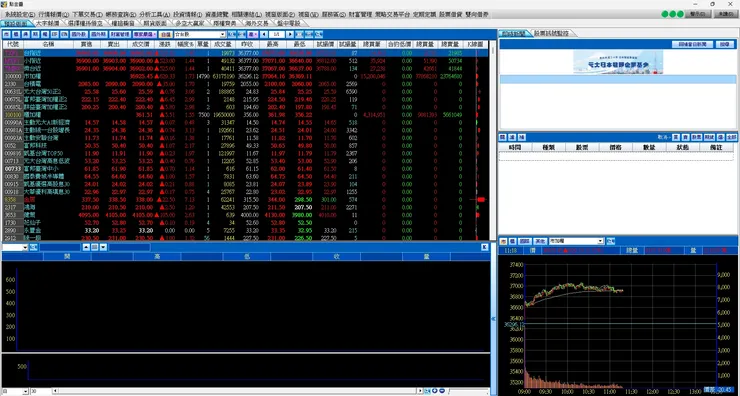Cancel all orders with 全部 button
The height and width of the screenshot is (396, 740).
click(731, 137)
